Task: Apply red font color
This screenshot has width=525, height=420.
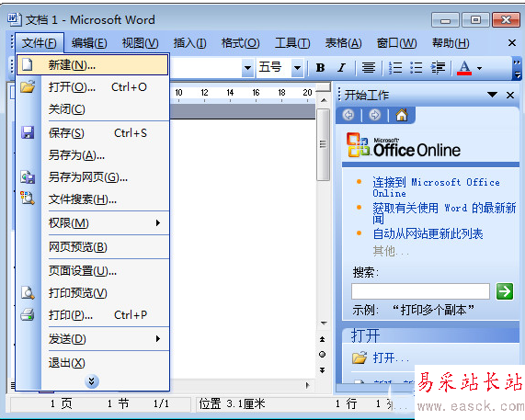Action: (x=464, y=68)
